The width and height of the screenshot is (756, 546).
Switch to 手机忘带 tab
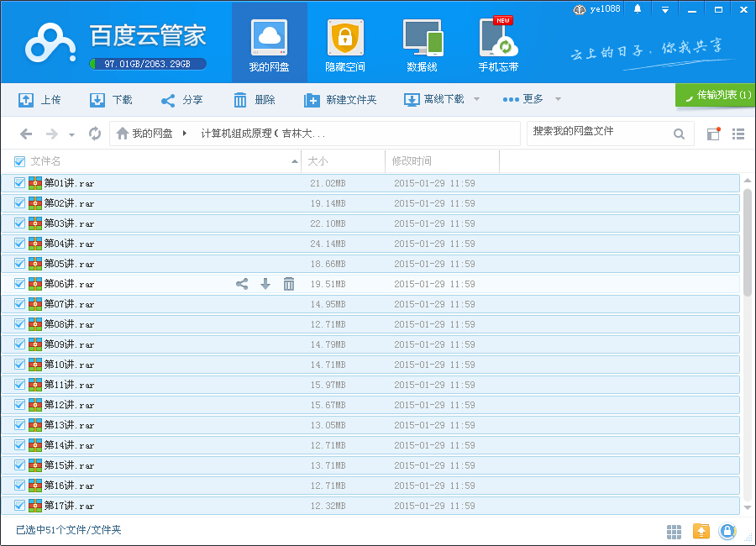[498, 46]
